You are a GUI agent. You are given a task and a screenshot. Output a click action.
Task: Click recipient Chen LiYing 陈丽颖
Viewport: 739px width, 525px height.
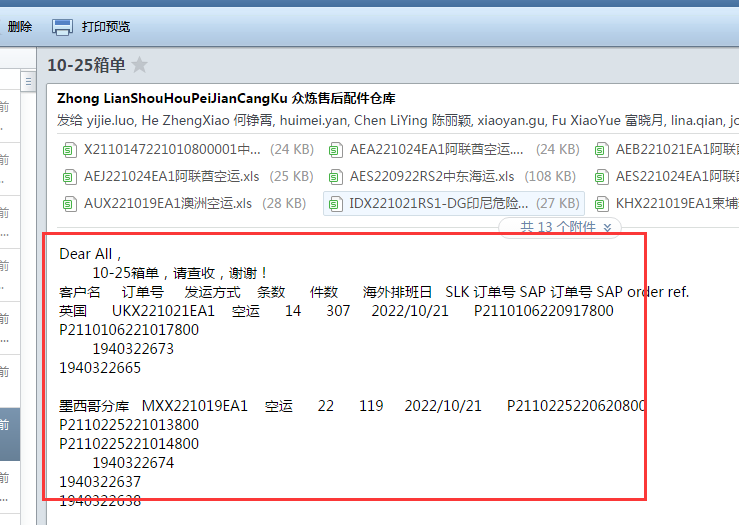[x=412, y=121]
